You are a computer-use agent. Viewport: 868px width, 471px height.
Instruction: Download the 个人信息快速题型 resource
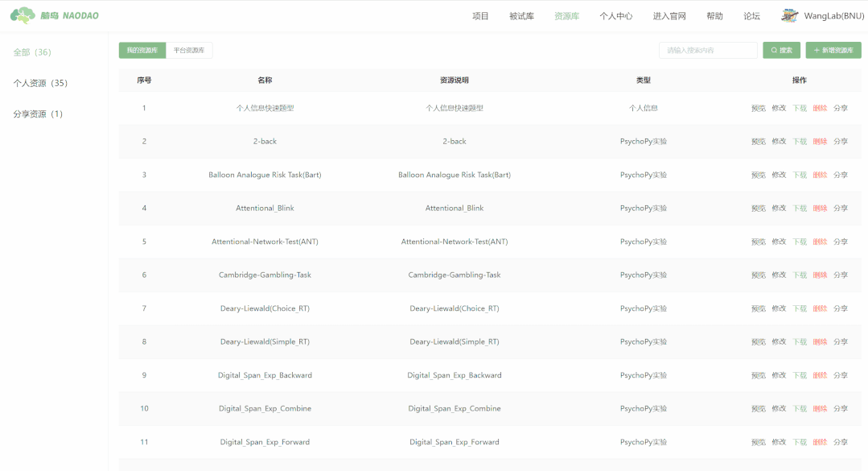[x=800, y=108]
